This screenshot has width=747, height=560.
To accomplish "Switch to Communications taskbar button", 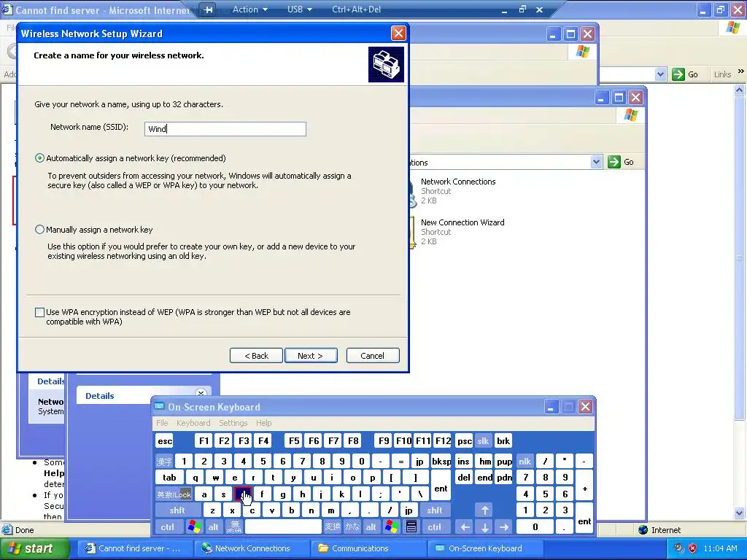I will coord(368,548).
